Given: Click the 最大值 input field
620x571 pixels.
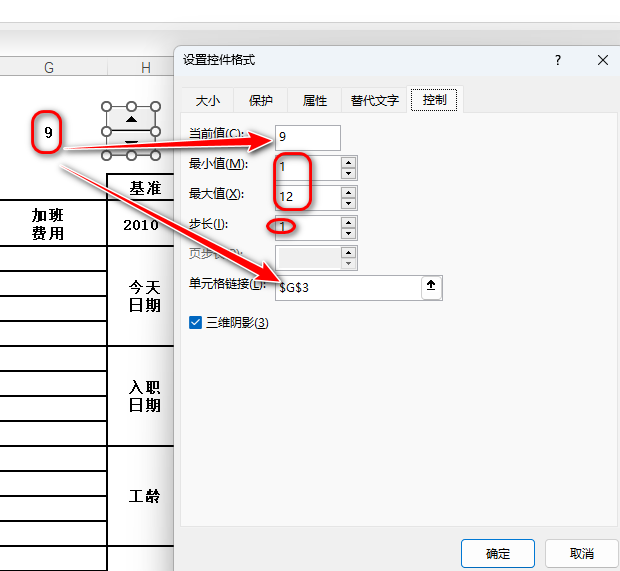Looking at the screenshot, I should [308, 198].
